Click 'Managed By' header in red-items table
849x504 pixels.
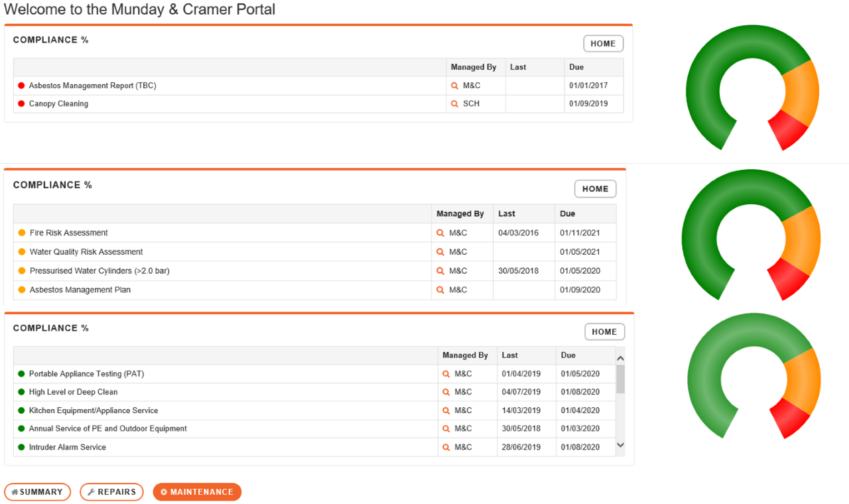474,67
